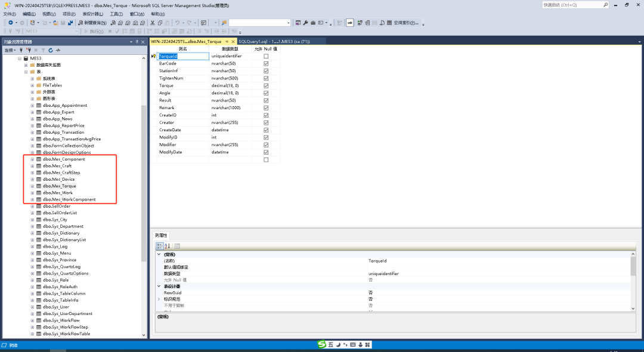
Task: Uncheck Allow Null for ModifyDate column
Action: [x=266, y=152]
